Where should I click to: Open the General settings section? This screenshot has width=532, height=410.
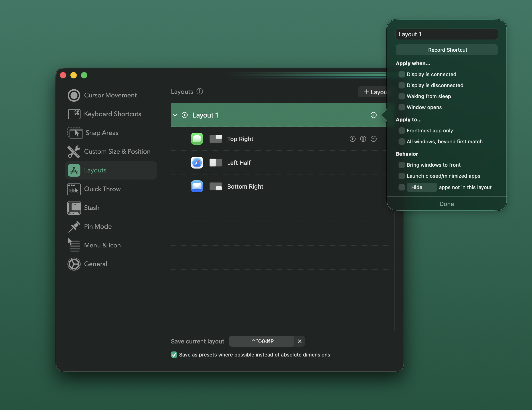(111, 264)
